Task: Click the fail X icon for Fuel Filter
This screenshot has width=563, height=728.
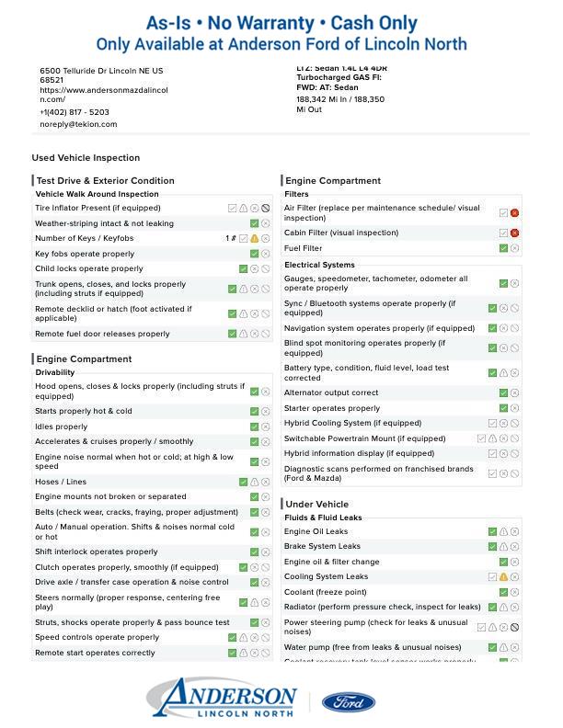Action: coord(514,248)
